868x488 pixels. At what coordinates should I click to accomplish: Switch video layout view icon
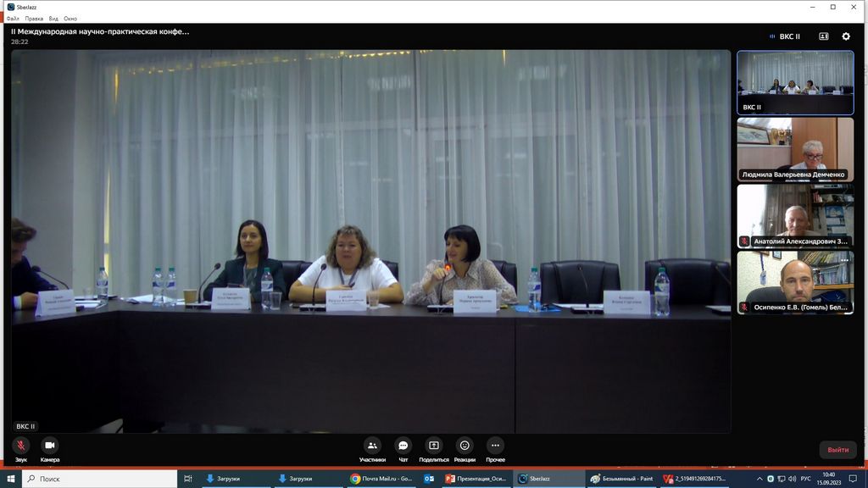coord(823,36)
